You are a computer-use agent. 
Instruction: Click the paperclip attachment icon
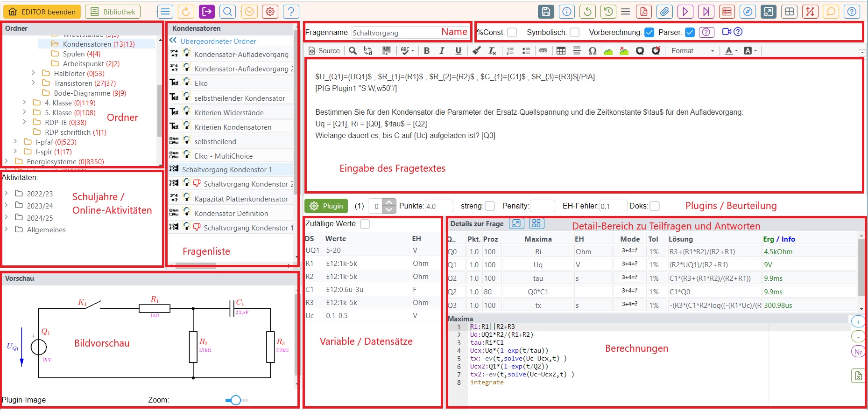coord(664,12)
